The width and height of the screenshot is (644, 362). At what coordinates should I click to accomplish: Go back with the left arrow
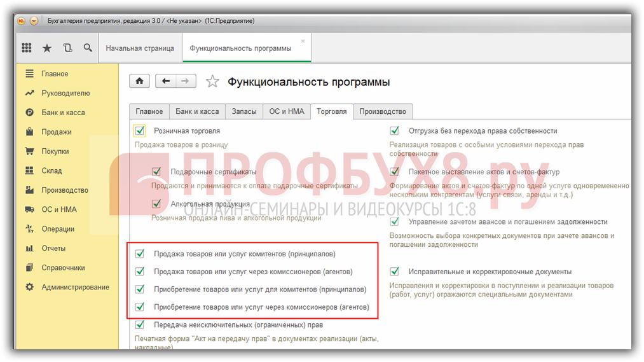click(x=166, y=81)
